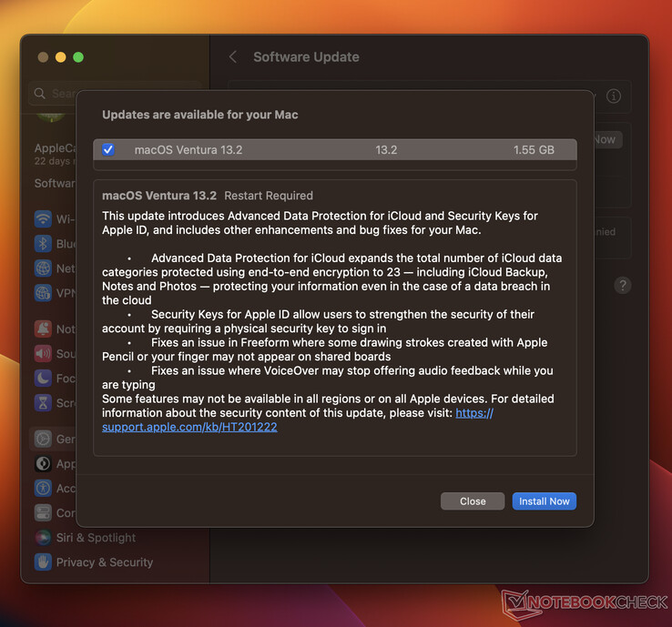Open Bluetooth settings icon in sidebar
The height and width of the screenshot is (627, 672).
(x=43, y=244)
